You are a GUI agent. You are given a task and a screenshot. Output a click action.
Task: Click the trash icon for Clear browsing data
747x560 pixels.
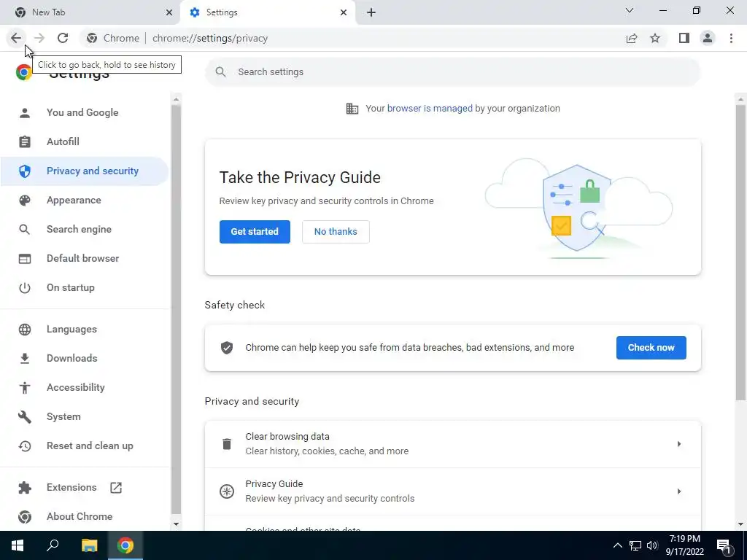pyautogui.click(x=227, y=444)
